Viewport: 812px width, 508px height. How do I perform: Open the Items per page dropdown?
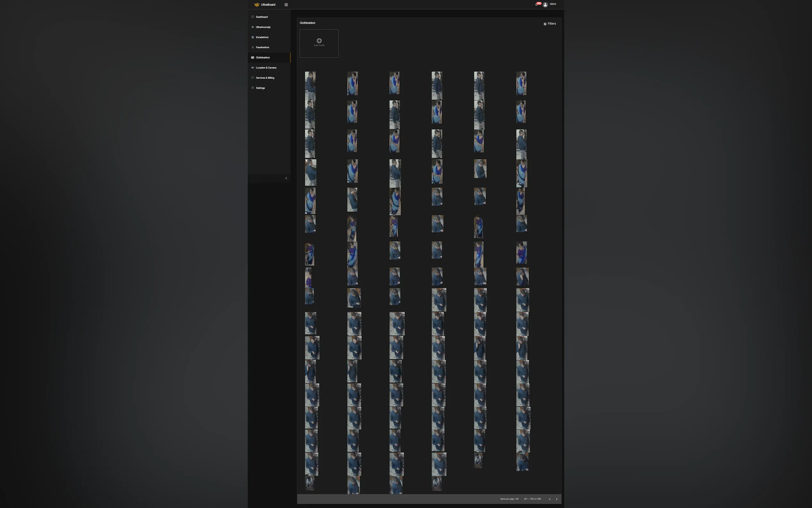tap(517, 499)
